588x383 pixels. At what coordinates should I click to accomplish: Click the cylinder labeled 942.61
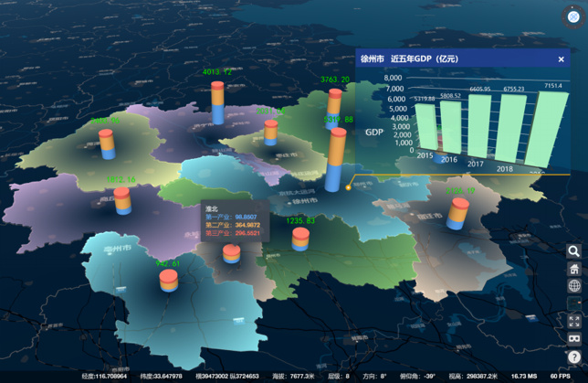click(x=168, y=281)
